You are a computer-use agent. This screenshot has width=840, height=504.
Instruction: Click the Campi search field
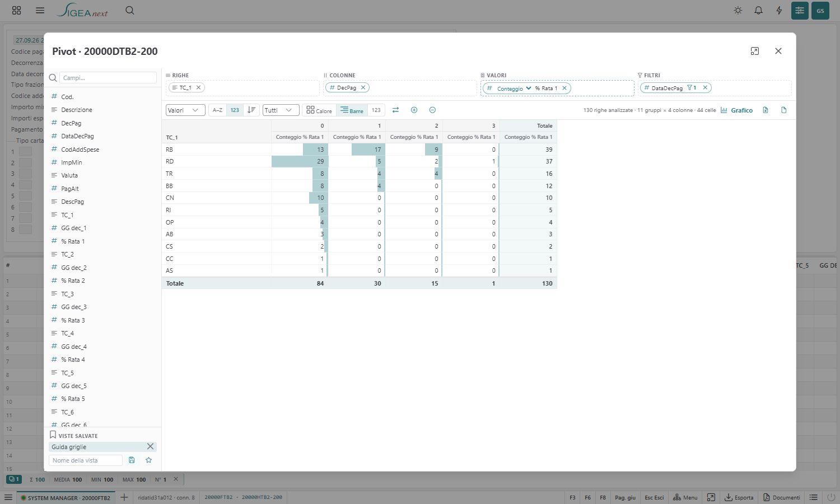(x=108, y=78)
